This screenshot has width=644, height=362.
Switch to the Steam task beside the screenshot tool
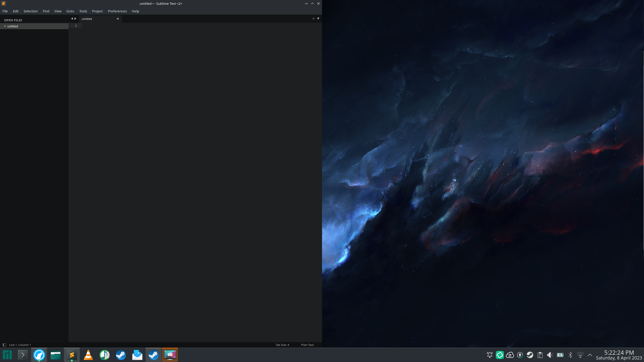pyautogui.click(x=154, y=355)
